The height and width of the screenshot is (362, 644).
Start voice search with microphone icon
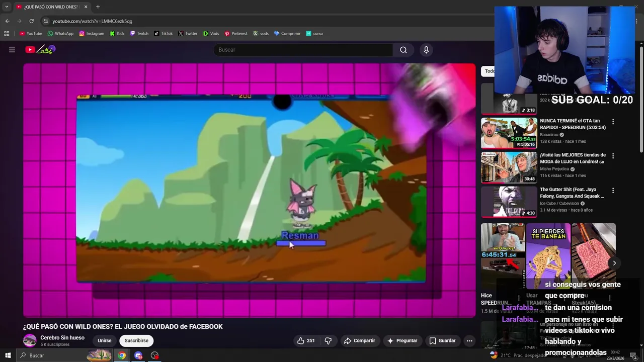coord(426,50)
